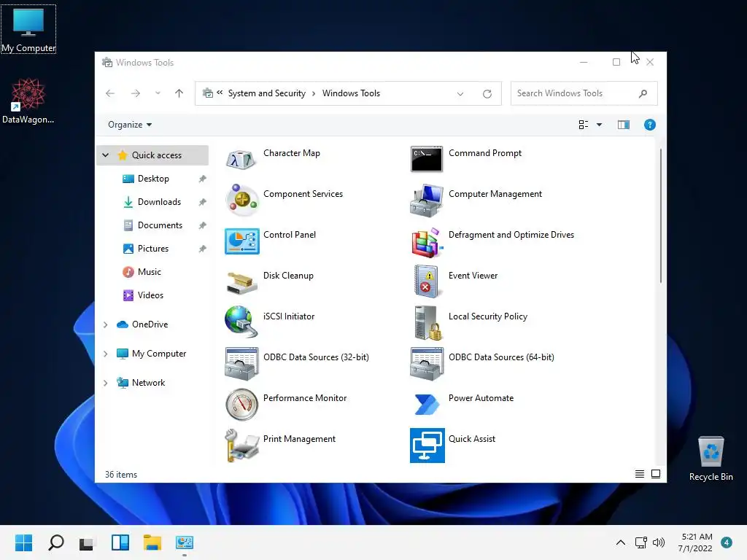Click the vertical scrollbar thumb
This screenshot has height=560, width=747.
(660, 215)
